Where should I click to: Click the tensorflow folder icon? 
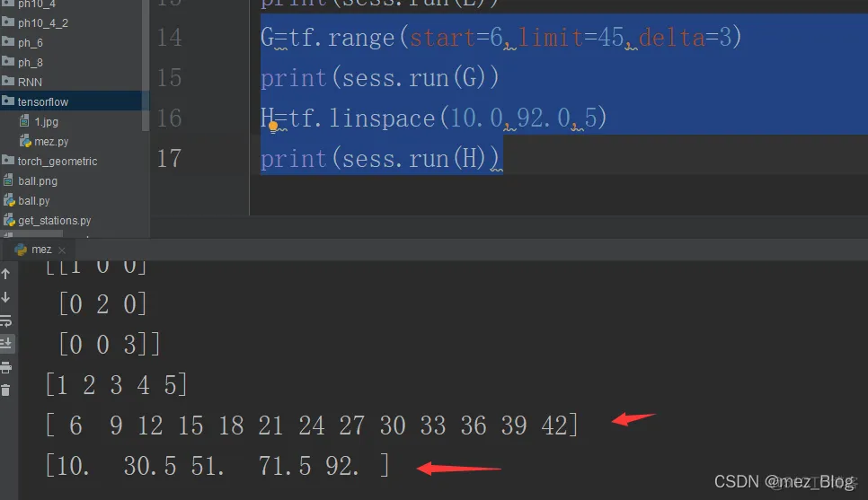(8, 101)
